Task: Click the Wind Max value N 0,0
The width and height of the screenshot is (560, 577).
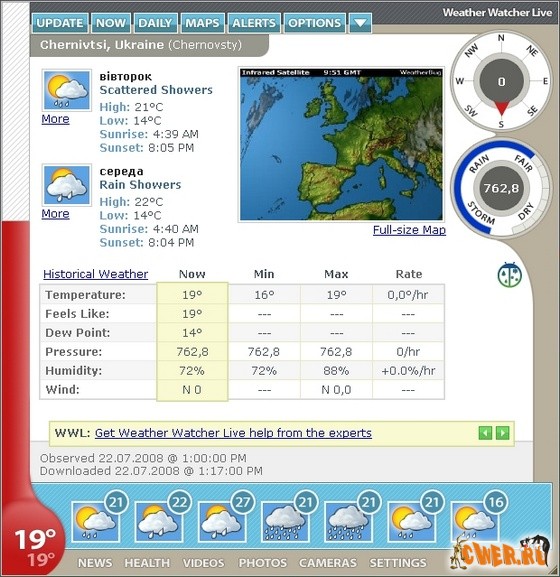Action: [x=336, y=390]
